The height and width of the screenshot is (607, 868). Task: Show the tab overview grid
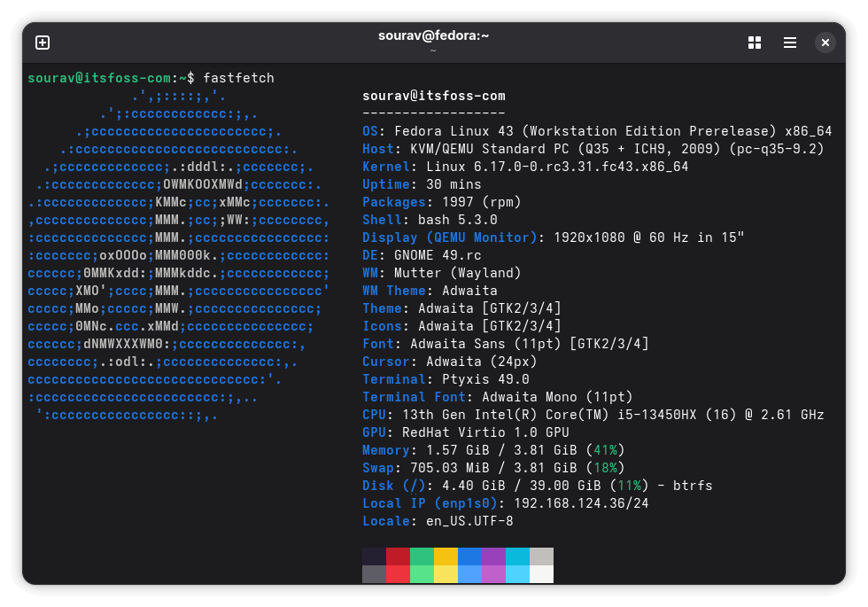[754, 42]
